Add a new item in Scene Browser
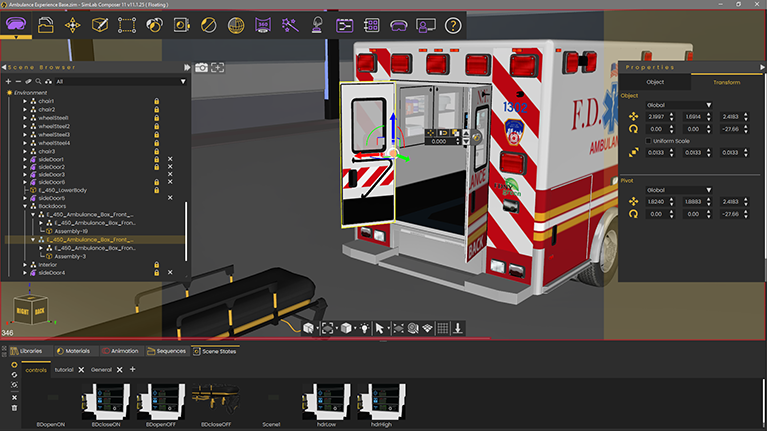The width and height of the screenshot is (767, 431). click(8, 81)
